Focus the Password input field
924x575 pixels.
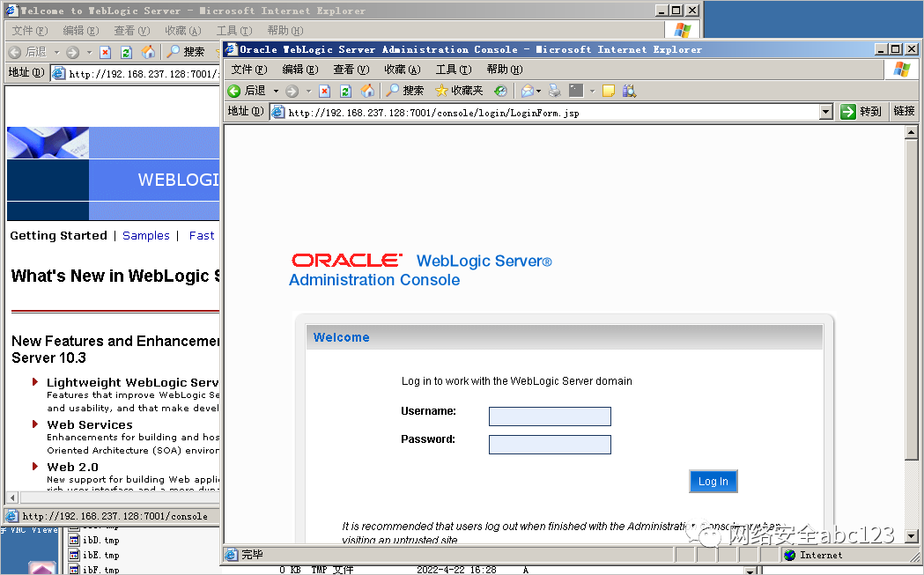550,445
